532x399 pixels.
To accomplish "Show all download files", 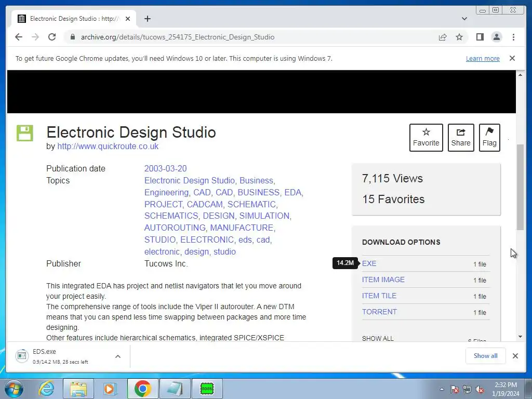I will pos(378,338).
